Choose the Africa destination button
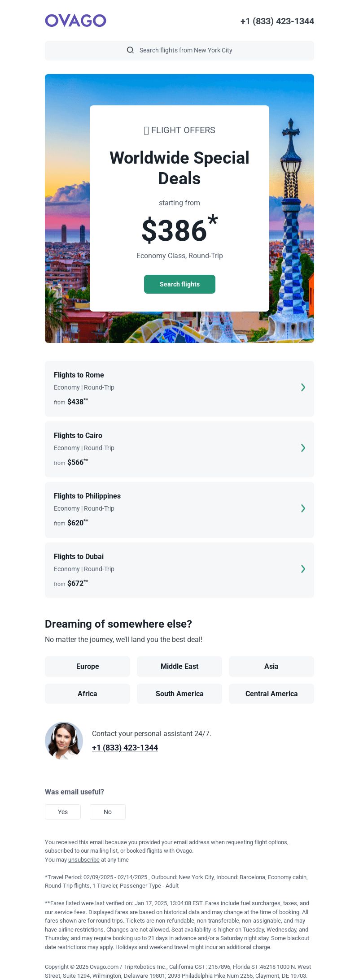 click(88, 694)
